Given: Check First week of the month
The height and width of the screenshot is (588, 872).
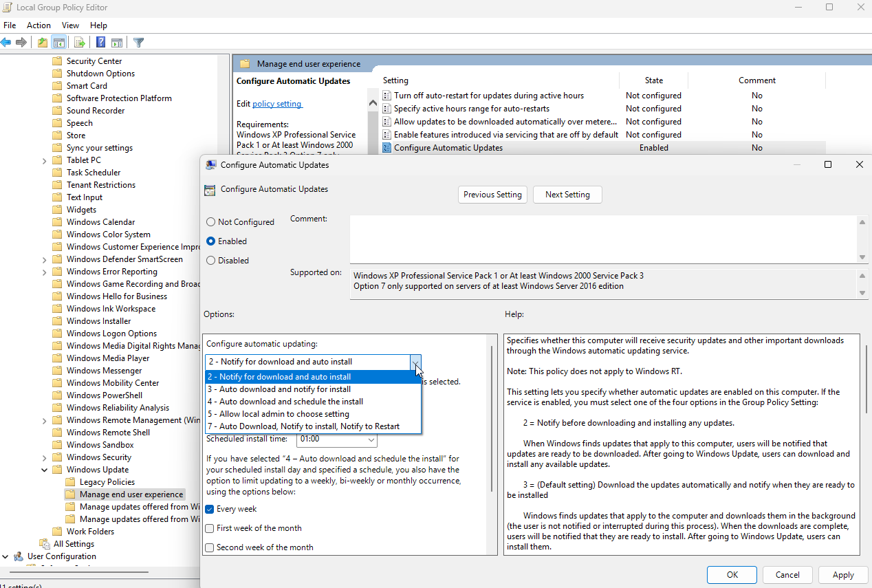Looking at the screenshot, I should tap(210, 528).
